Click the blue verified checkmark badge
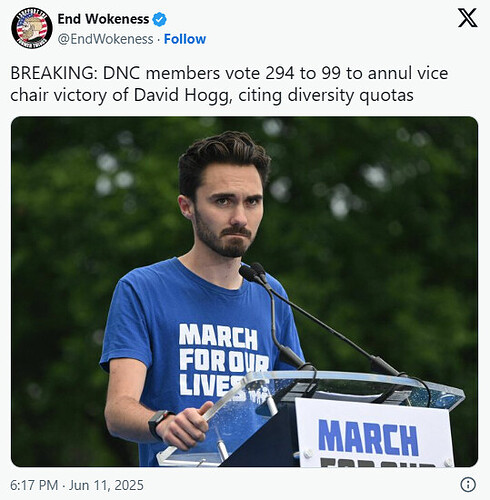Viewport: 490px width, 500px height. tap(159, 19)
